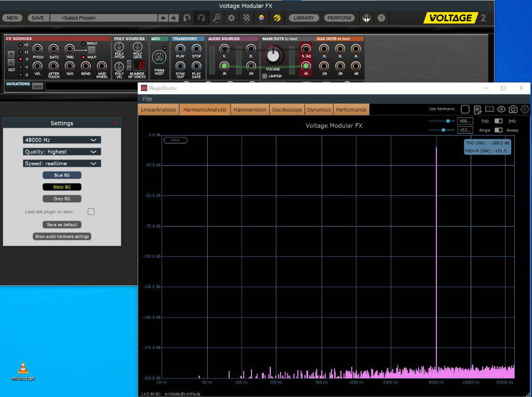Click the Transport PLAY jack
The image size is (532, 397).
pyautogui.click(x=180, y=49)
